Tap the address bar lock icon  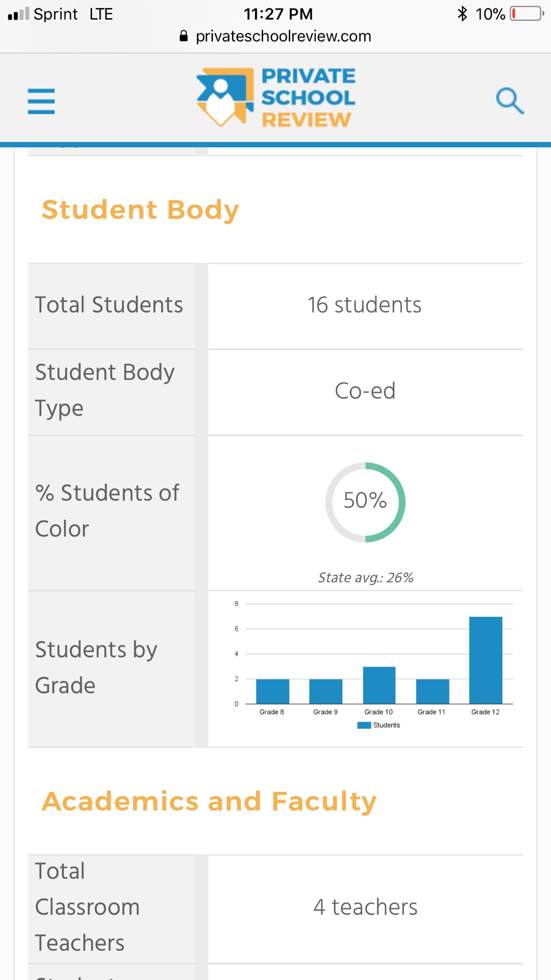(x=183, y=36)
